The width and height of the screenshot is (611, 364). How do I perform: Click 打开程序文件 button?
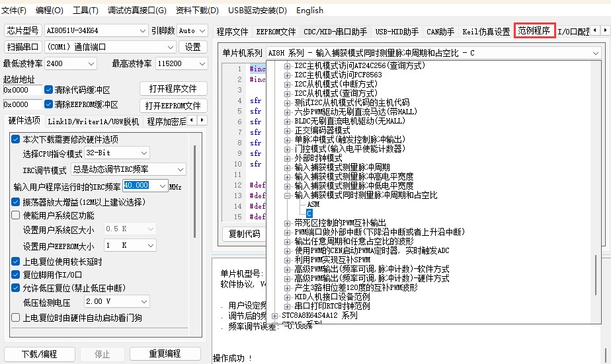pos(173,89)
